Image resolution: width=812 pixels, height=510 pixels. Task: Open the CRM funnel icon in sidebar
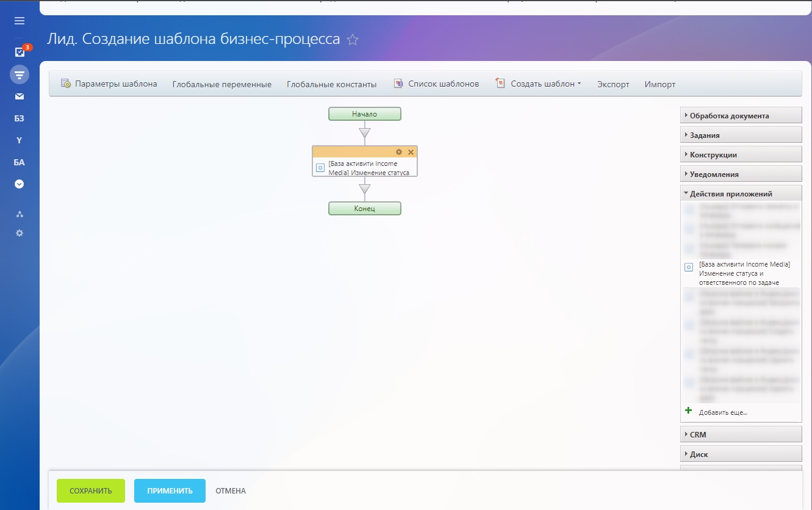click(x=20, y=75)
